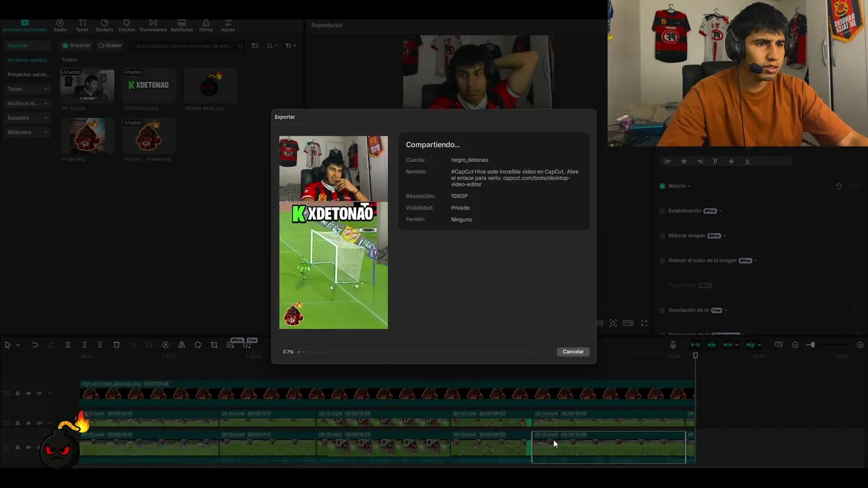Open the media sort dropdown

tap(272, 45)
